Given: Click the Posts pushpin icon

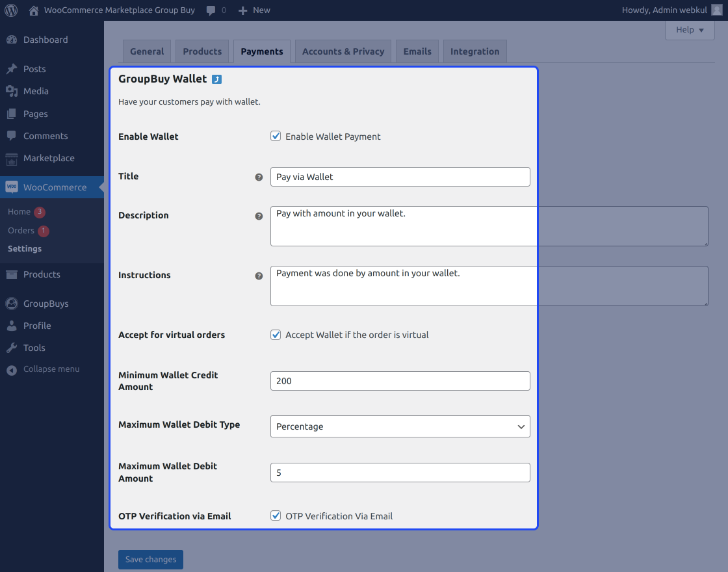Looking at the screenshot, I should point(12,69).
